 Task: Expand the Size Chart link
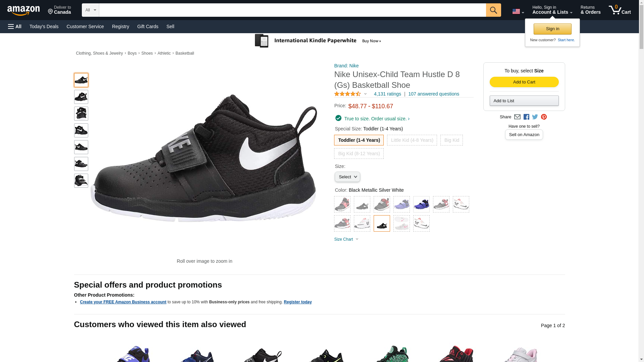click(346, 239)
